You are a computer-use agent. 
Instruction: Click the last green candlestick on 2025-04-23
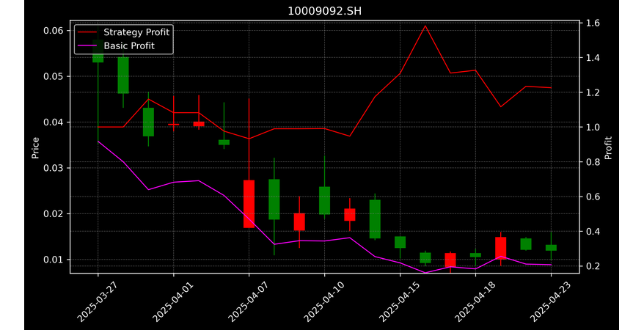[551, 248]
